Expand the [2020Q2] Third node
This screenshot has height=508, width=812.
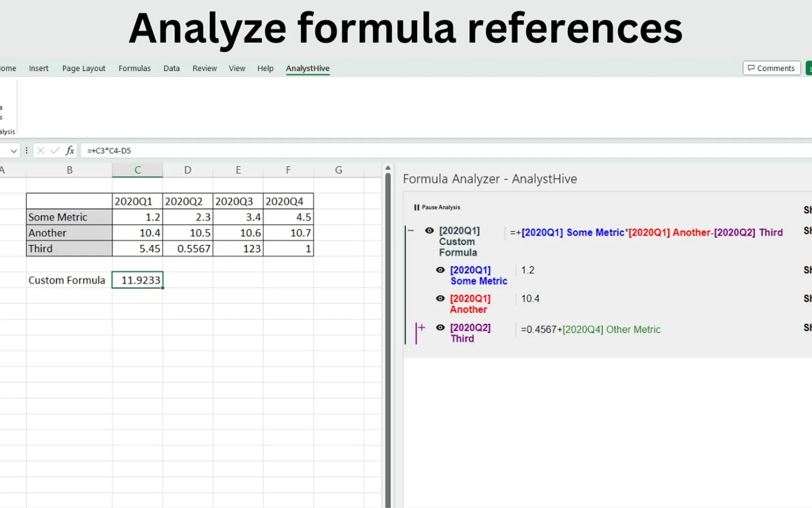tap(421, 328)
